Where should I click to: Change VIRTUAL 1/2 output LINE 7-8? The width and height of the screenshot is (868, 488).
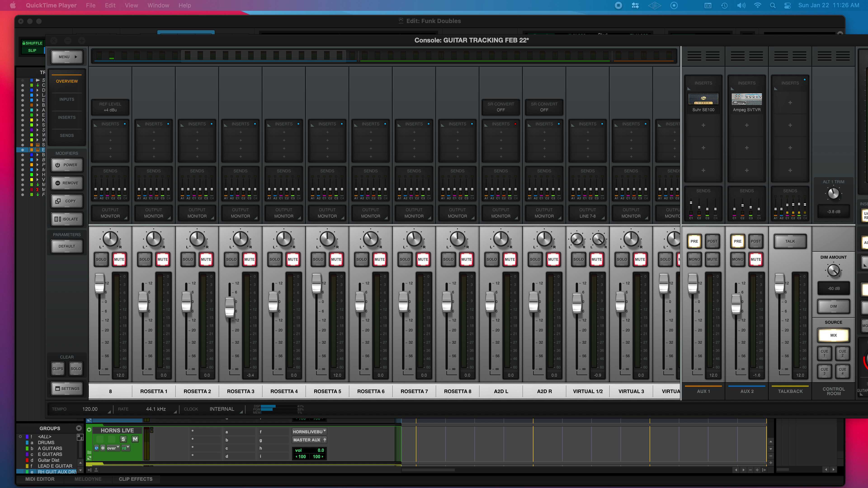coord(587,213)
